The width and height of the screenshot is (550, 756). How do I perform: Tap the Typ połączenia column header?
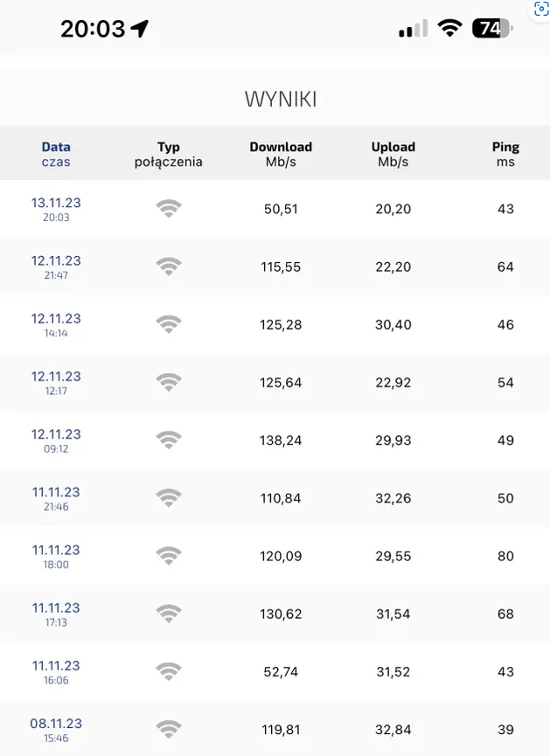(169, 154)
